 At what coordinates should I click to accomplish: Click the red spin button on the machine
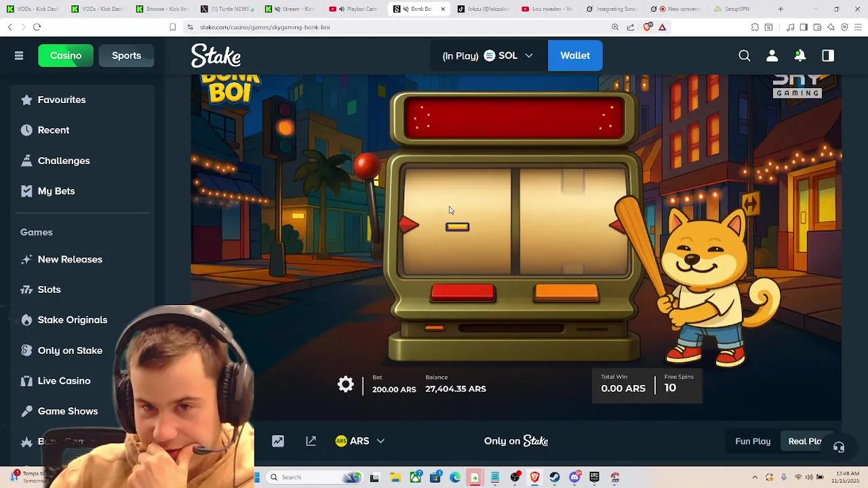pos(463,292)
